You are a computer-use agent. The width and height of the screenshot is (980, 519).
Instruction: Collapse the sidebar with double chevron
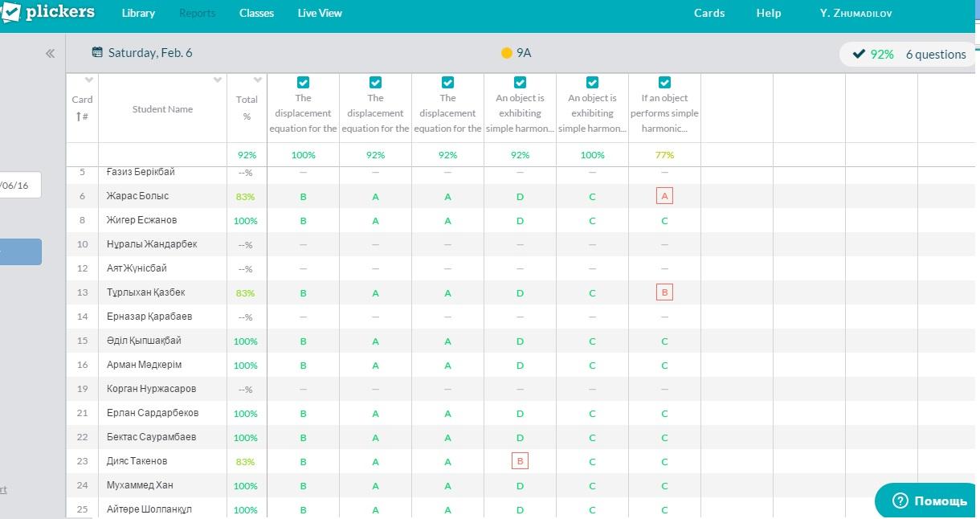(50, 53)
